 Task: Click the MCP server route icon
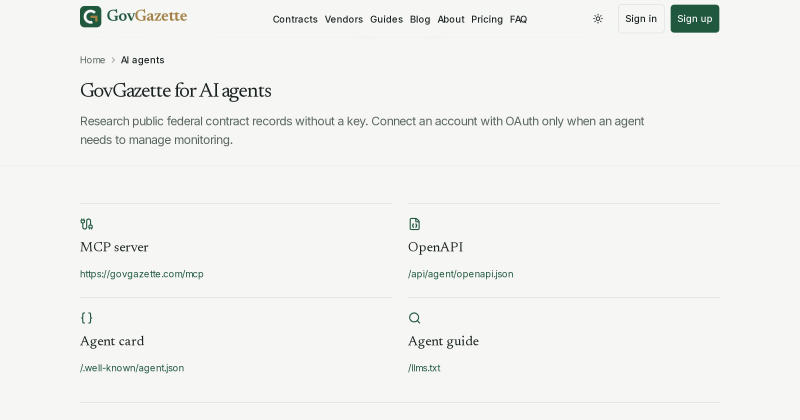point(87,224)
